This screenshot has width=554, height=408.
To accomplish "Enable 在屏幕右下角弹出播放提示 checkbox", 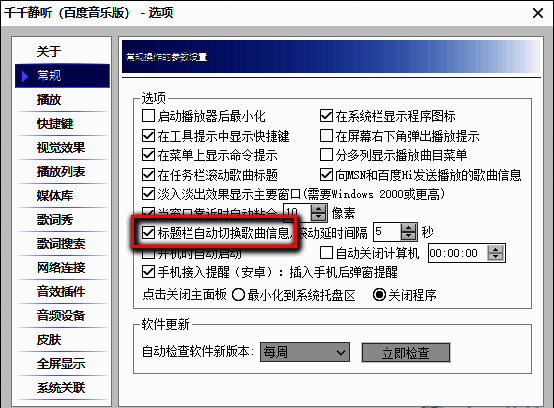I will pyautogui.click(x=326, y=135).
